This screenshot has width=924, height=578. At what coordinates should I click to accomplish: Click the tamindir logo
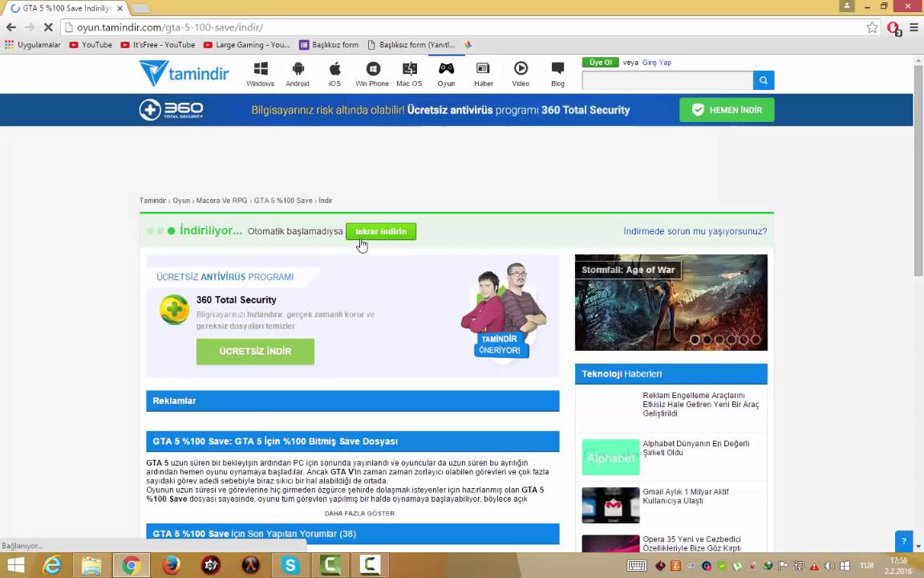pyautogui.click(x=184, y=74)
